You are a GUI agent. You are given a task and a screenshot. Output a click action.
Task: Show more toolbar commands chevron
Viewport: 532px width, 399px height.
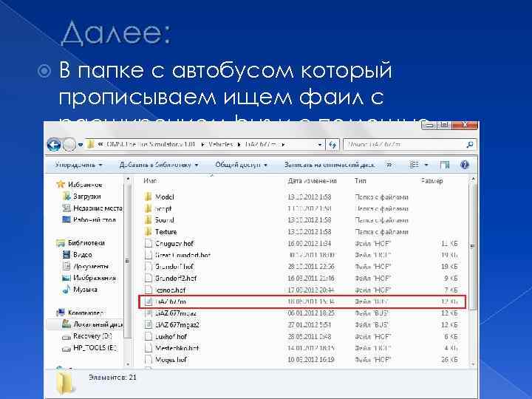click(389, 165)
